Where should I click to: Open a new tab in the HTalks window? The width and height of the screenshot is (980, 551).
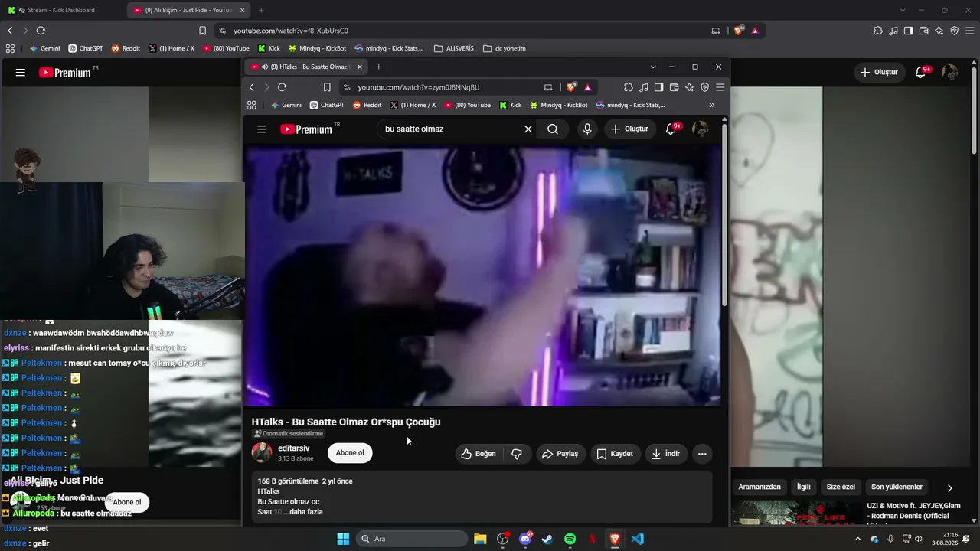(378, 67)
